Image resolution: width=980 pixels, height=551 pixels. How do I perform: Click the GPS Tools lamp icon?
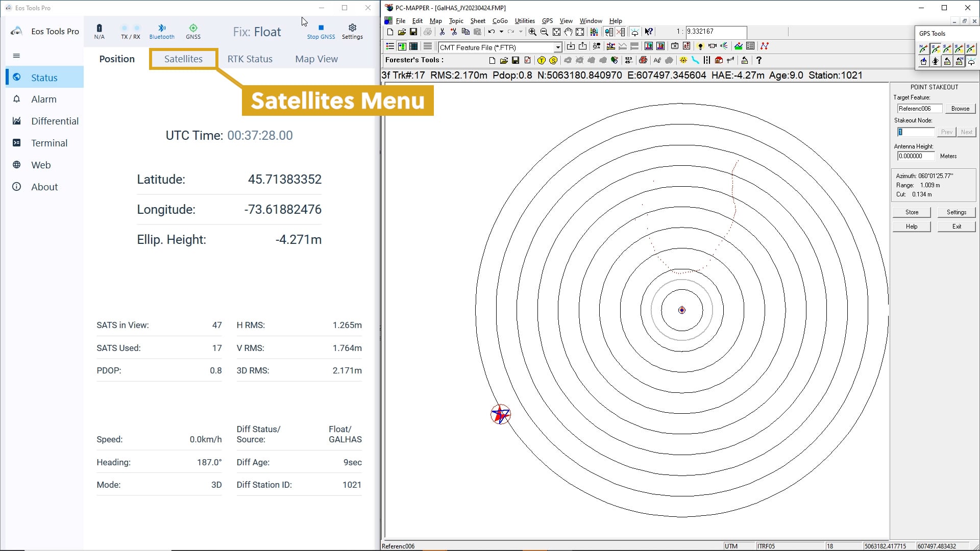pyautogui.click(x=971, y=62)
